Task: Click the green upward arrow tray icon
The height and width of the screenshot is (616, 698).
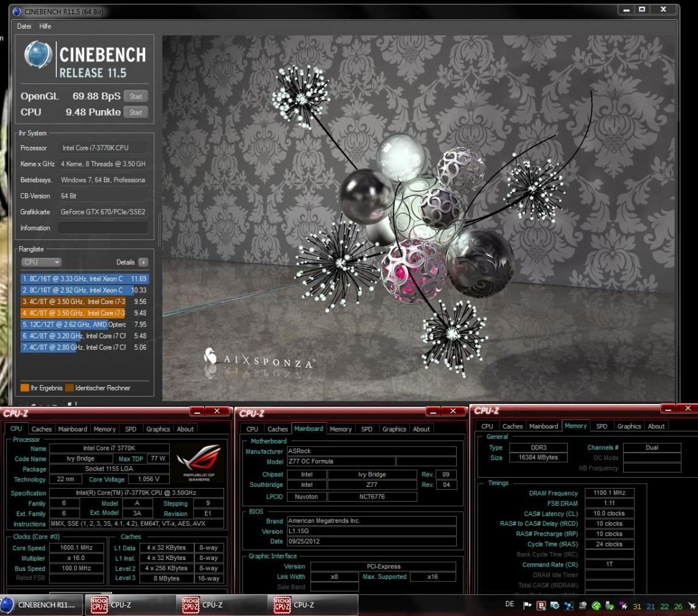Action: tap(596, 605)
